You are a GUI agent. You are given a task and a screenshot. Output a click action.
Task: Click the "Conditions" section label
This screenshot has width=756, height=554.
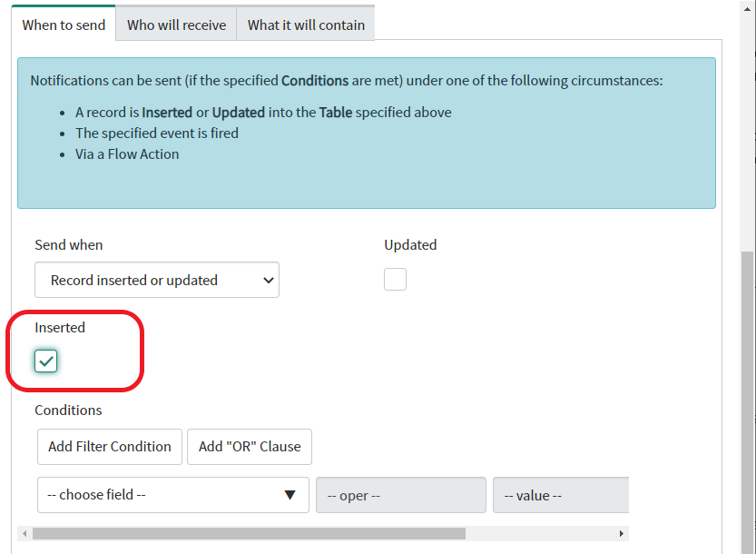[x=68, y=411]
